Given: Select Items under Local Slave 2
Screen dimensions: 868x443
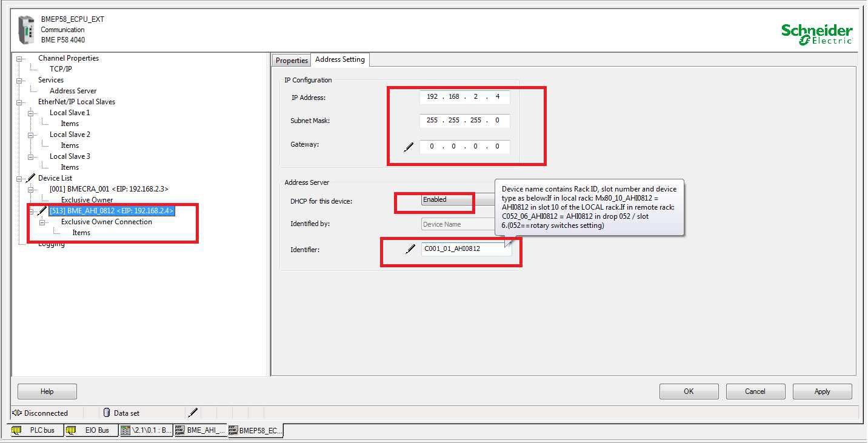Looking at the screenshot, I should click(70, 145).
